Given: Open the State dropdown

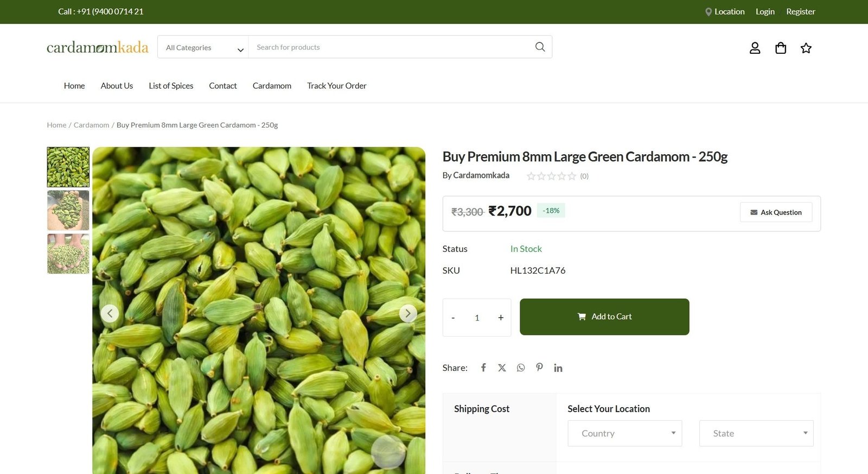Looking at the screenshot, I should pos(756,433).
